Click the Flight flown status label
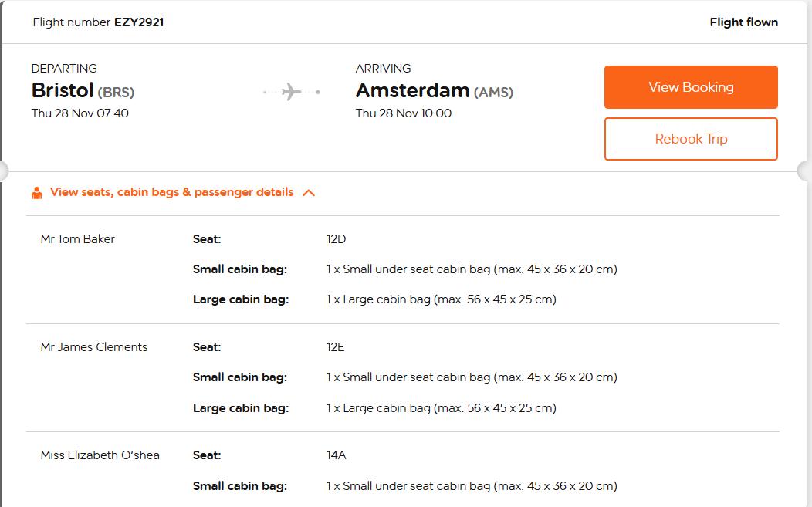The width and height of the screenshot is (812, 507). click(743, 22)
